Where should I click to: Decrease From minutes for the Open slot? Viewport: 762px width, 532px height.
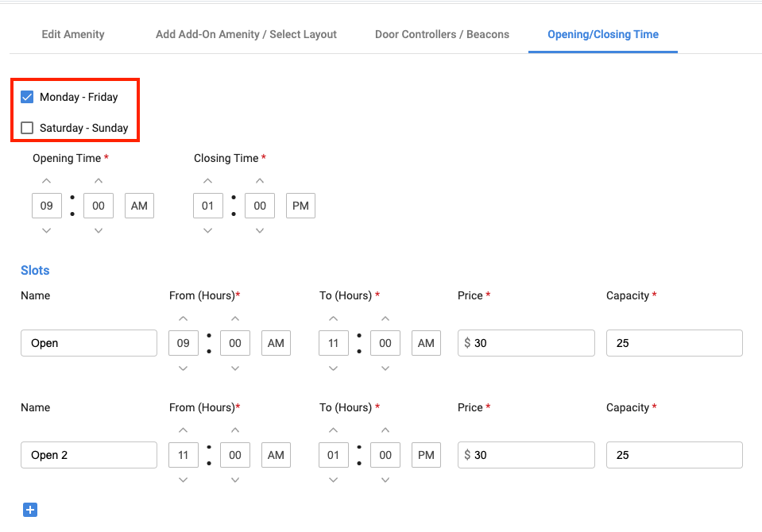coord(235,368)
